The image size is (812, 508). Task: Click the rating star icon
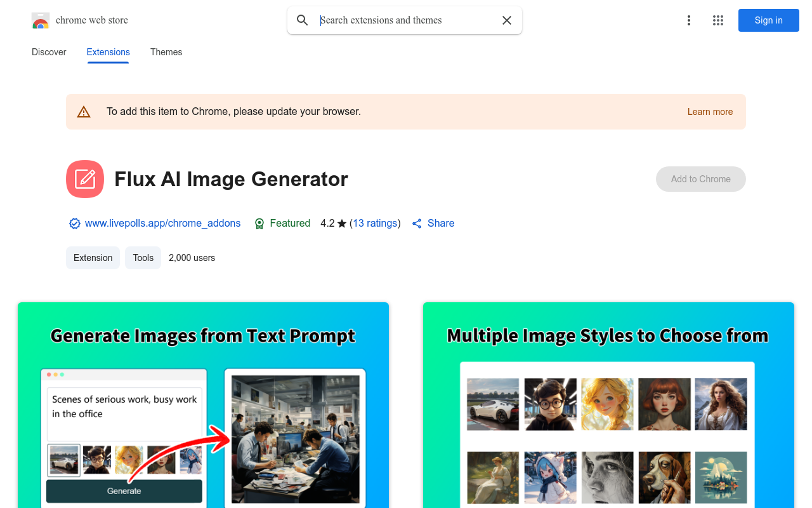click(x=342, y=224)
